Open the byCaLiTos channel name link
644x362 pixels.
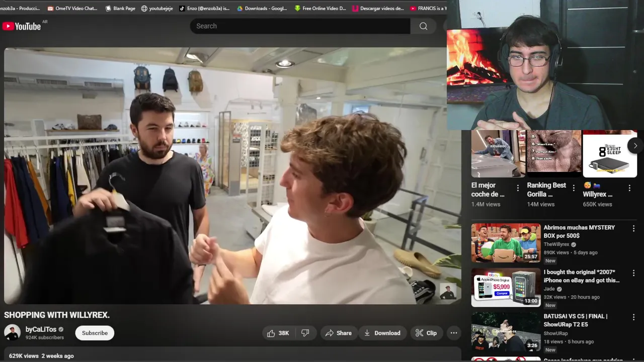(x=41, y=329)
